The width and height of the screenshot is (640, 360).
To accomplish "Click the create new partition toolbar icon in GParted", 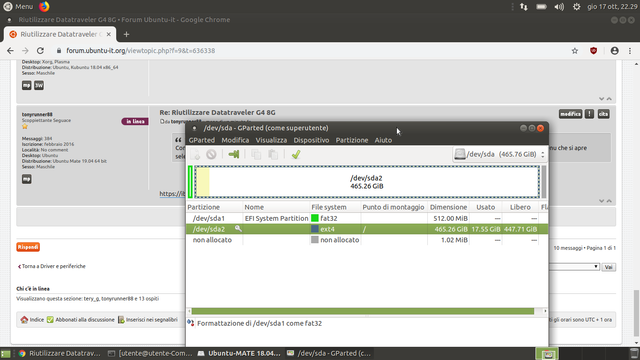I will point(195,154).
